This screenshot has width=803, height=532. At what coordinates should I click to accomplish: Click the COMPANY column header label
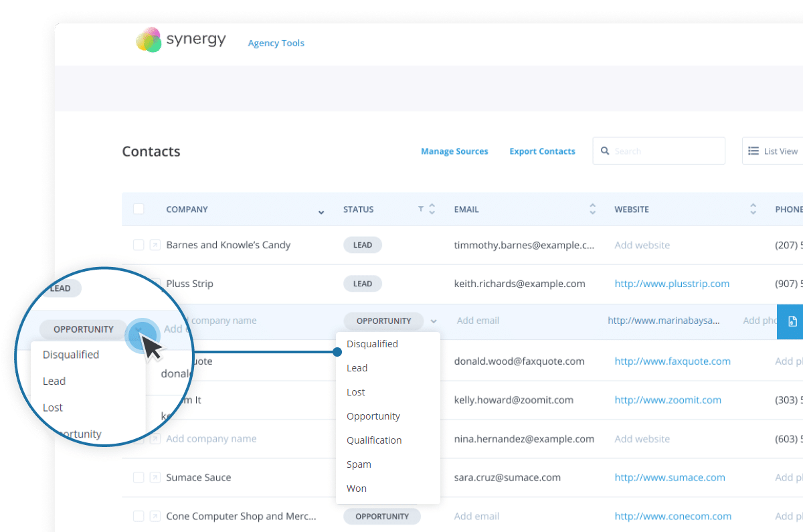click(x=187, y=209)
